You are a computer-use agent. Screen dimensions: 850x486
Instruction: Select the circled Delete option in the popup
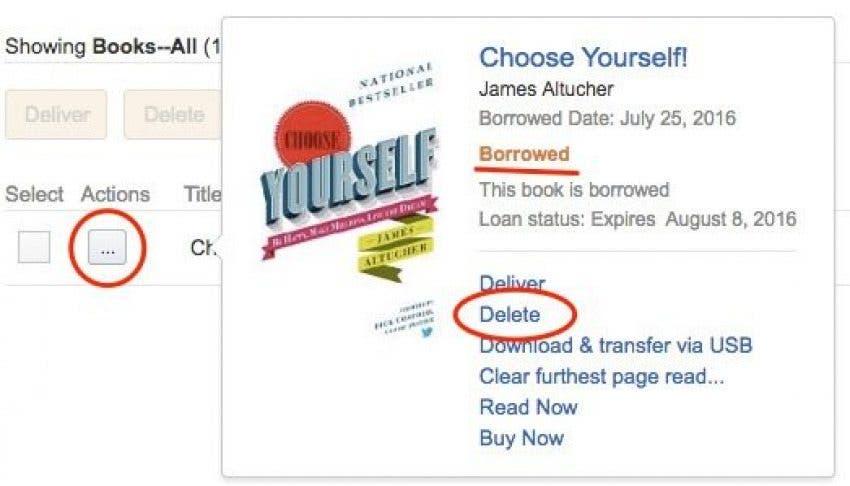(x=510, y=314)
